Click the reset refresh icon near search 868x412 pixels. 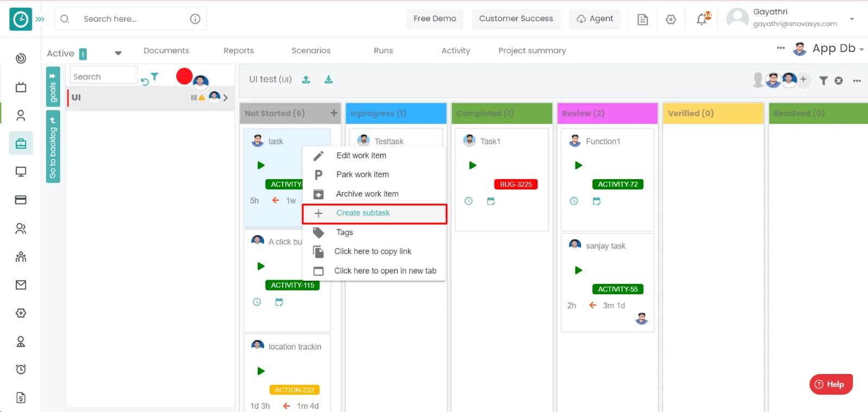point(145,82)
